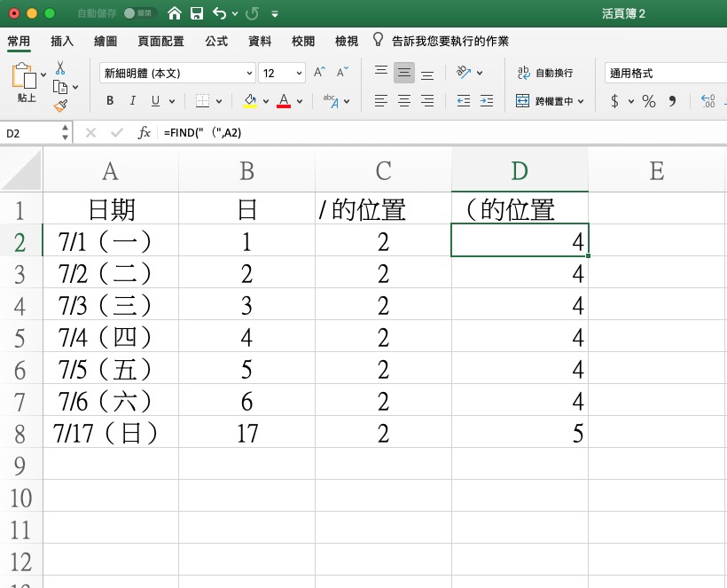Open the 插入 ribbon tab
This screenshot has width=727, height=588.
[62, 42]
